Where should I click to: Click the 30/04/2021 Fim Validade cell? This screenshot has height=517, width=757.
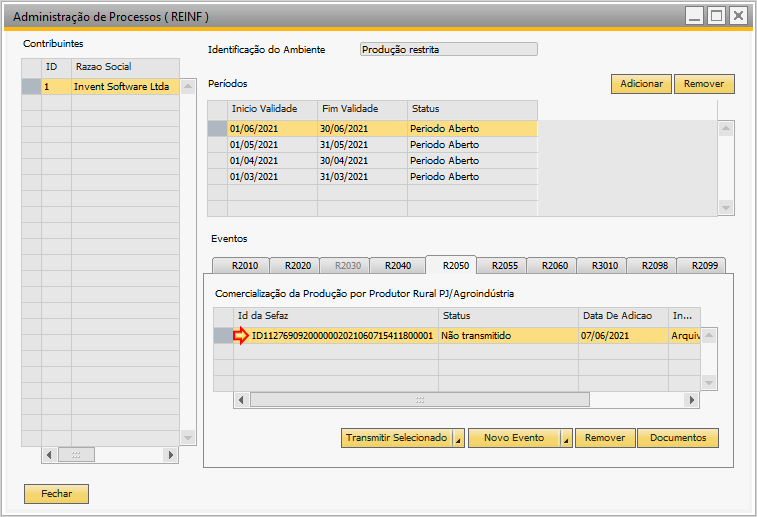click(363, 161)
